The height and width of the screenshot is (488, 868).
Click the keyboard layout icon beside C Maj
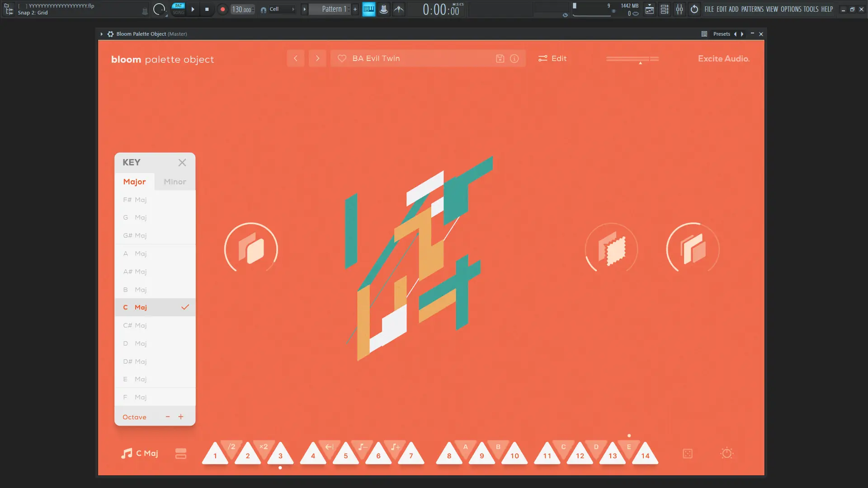pos(181,454)
